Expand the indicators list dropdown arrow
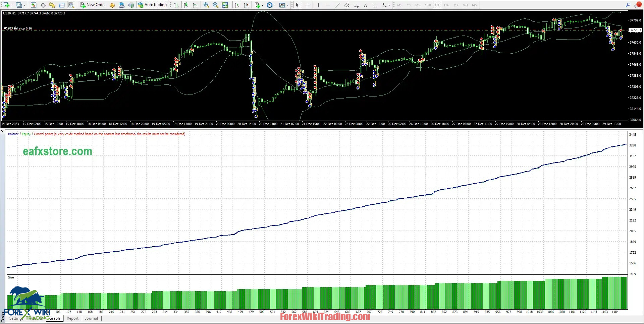The width and height of the screenshot is (644, 324). pyautogui.click(x=262, y=5)
